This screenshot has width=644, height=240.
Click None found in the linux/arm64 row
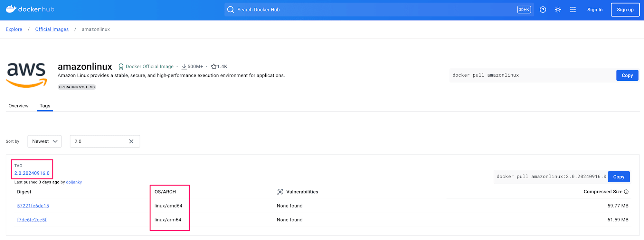289,220
